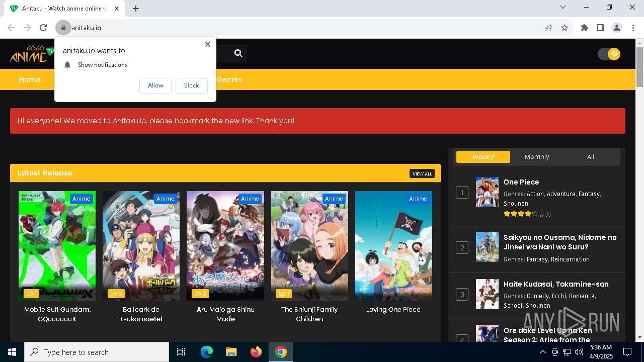Open the GogoAnime TV logo
Image resolution: width=644 pixels, height=362 pixels.
32,54
